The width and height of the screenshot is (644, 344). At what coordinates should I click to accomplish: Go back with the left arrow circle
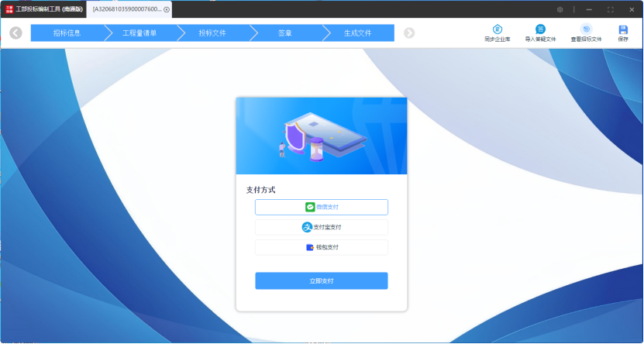tap(15, 33)
